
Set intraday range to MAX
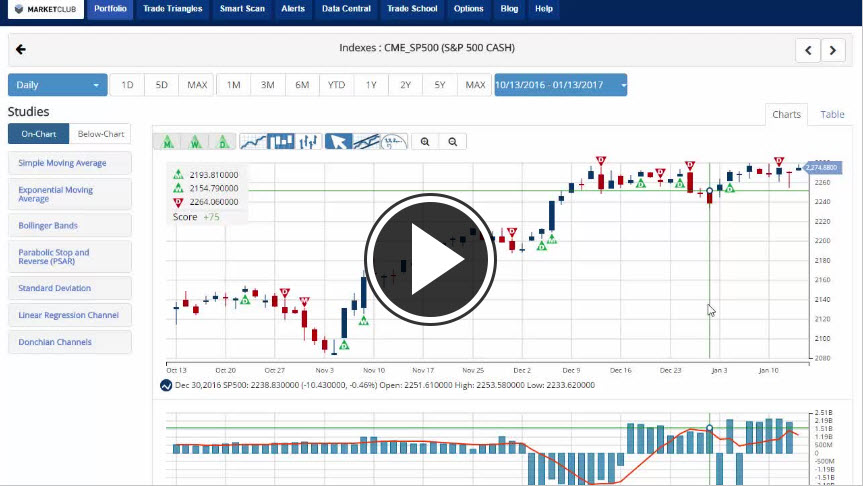(197, 85)
